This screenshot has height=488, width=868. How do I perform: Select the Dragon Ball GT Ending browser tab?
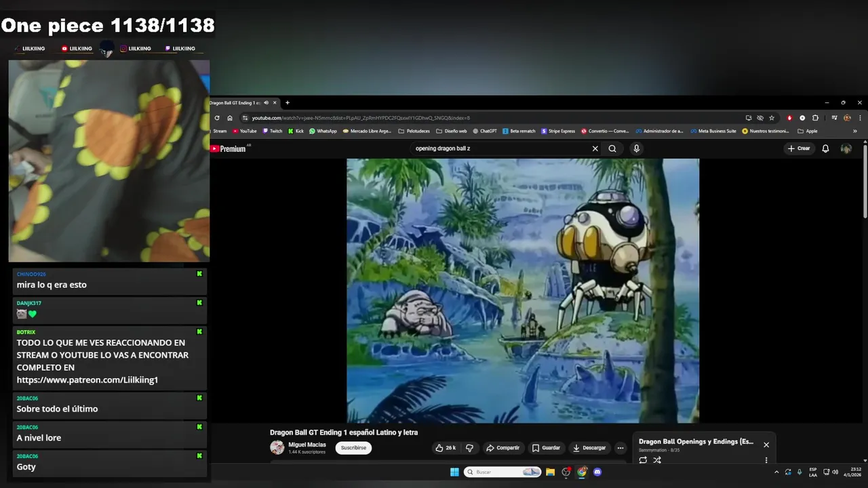click(241, 103)
